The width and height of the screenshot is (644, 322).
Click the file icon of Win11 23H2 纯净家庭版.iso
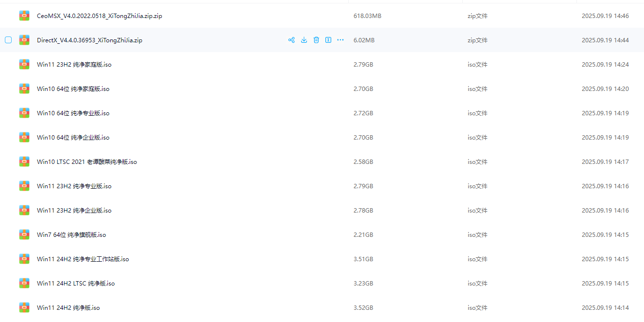pyautogui.click(x=24, y=64)
